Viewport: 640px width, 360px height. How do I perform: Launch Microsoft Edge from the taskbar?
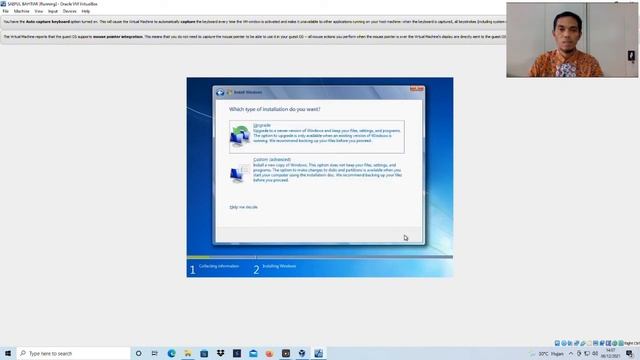pos(171,353)
